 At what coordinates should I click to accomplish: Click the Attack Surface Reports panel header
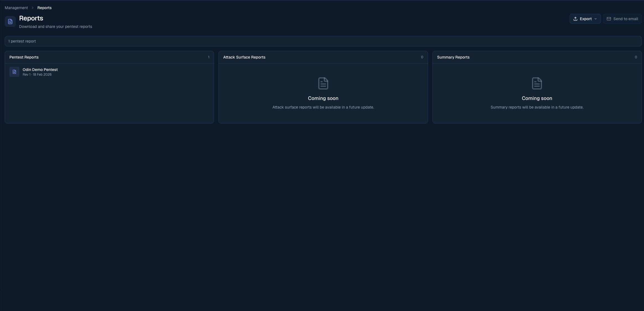coord(244,57)
